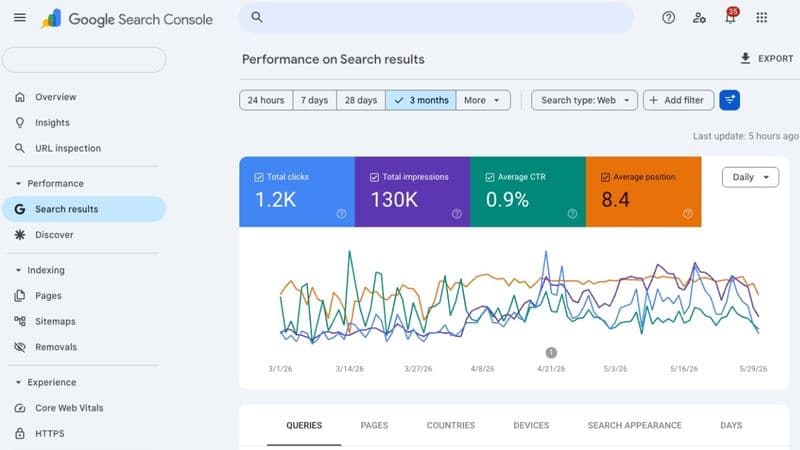
Task: Select the 3 months date range
Action: [421, 100]
